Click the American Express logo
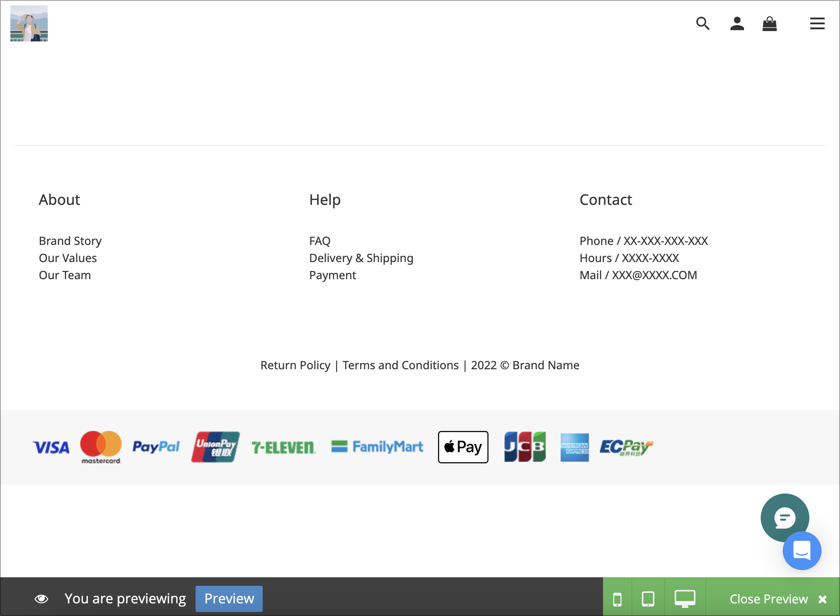Image resolution: width=840 pixels, height=616 pixels. (575, 447)
